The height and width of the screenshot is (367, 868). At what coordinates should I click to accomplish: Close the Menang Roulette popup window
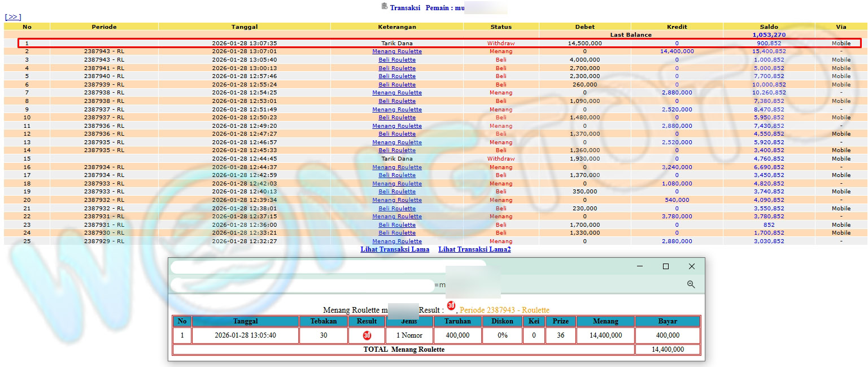click(691, 266)
